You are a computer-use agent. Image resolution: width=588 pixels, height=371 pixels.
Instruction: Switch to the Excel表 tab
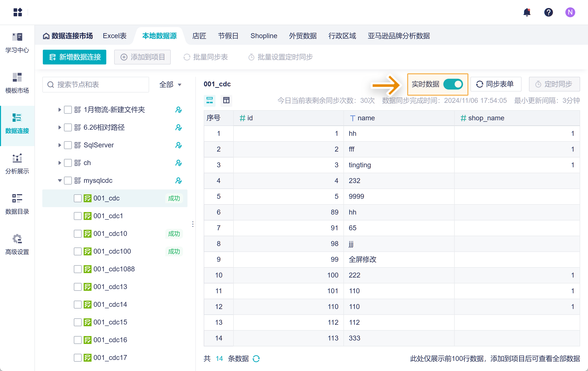tap(114, 36)
